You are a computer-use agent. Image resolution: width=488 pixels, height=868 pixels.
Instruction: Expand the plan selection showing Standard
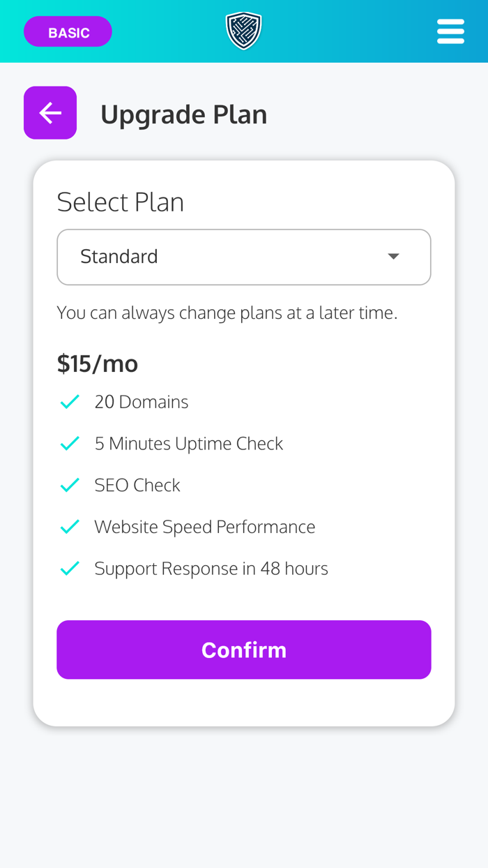[x=244, y=257]
